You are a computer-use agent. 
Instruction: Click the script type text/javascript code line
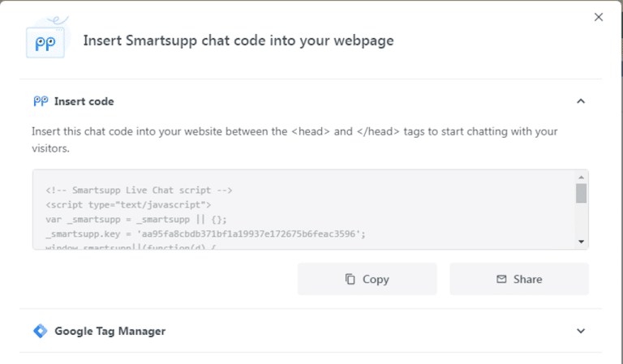coord(128,204)
